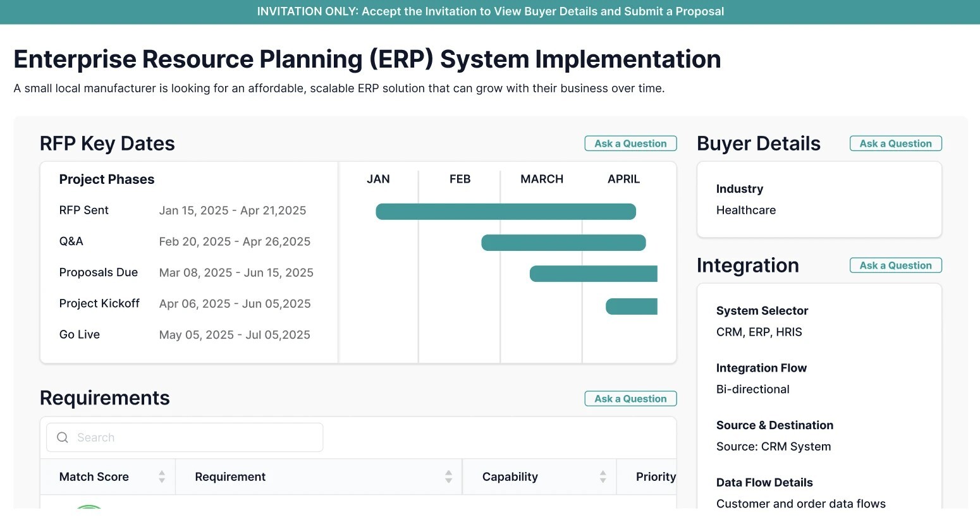
Task: Click the Bi-directional integration flow value
Action: (753, 389)
